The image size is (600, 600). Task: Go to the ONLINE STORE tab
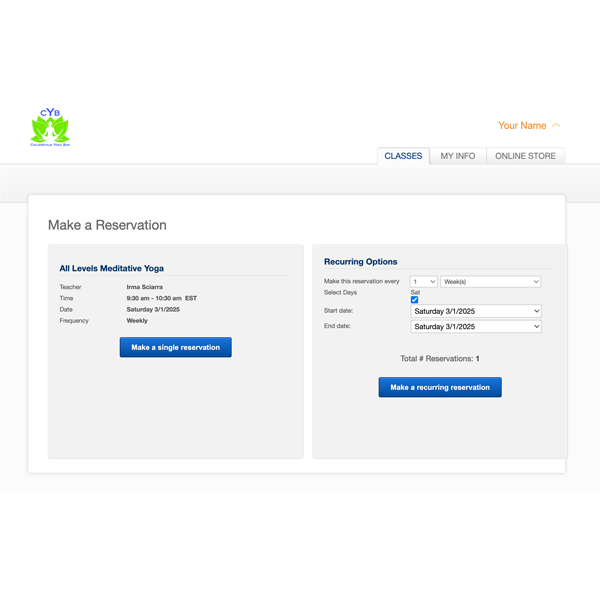pos(526,156)
